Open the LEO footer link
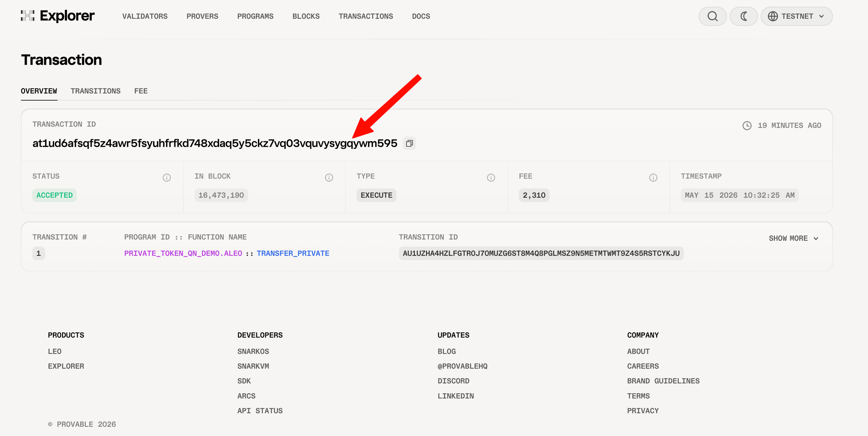 pyautogui.click(x=55, y=351)
